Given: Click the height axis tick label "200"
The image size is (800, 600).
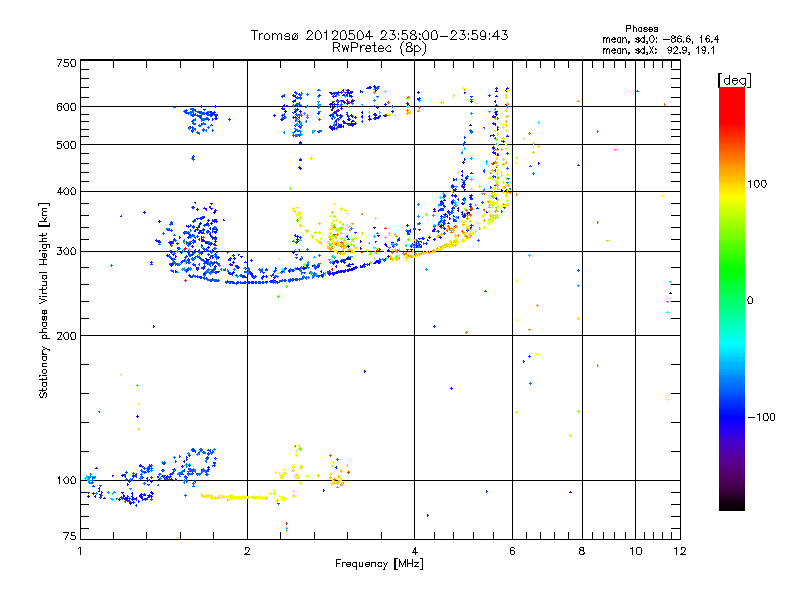Looking at the screenshot, I should [x=66, y=336].
